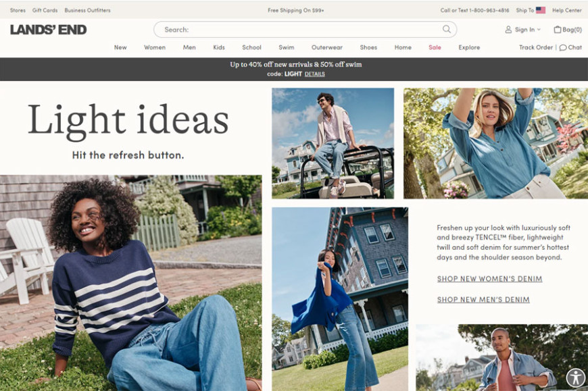Expand the Sign In dropdown arrow
Screen dimensions: 588x391
(539, 30)
